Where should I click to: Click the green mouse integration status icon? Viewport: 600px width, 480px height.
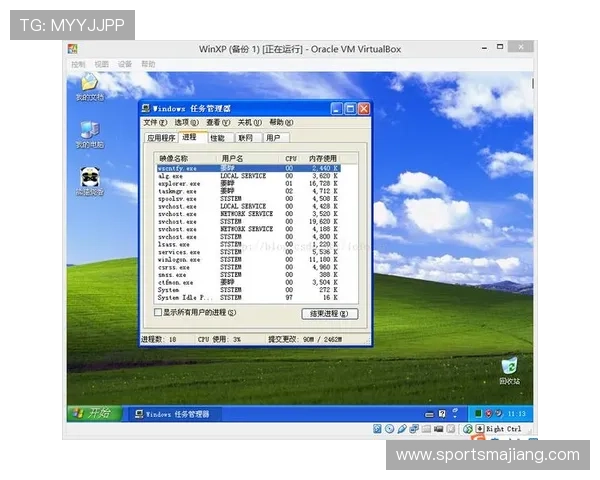(468, 429)
